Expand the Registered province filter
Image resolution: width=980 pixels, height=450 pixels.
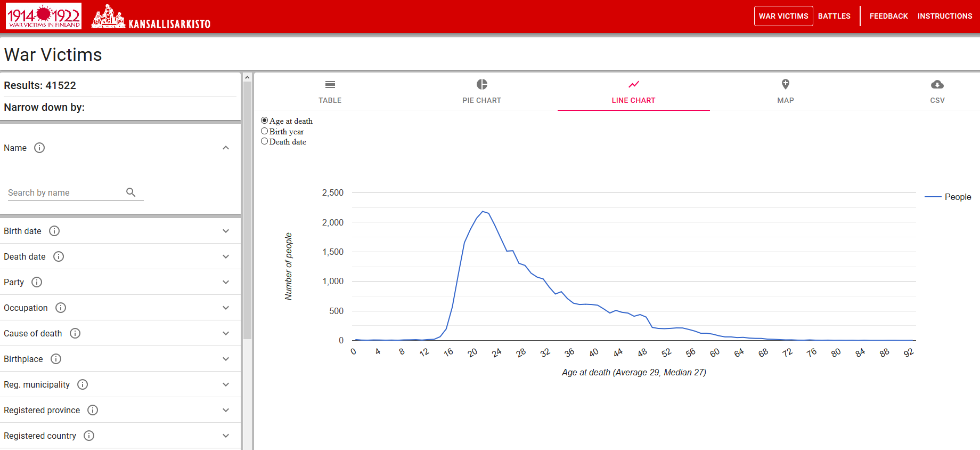point(226,410)
